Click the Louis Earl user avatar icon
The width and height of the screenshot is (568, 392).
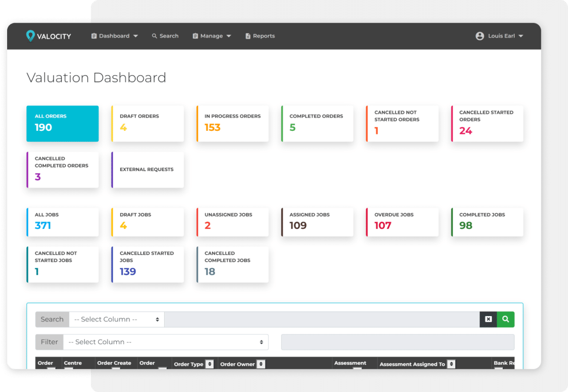(x=480, y=36)
